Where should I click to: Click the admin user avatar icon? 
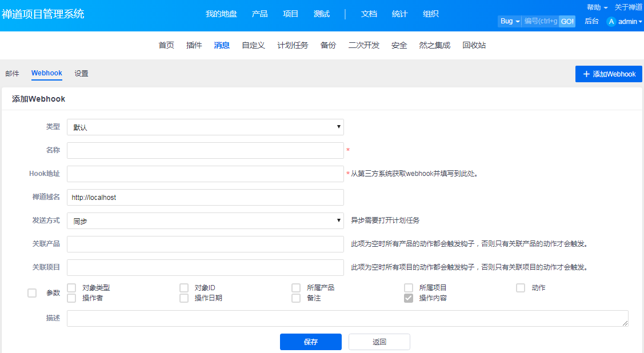click(x=611, y=22)
